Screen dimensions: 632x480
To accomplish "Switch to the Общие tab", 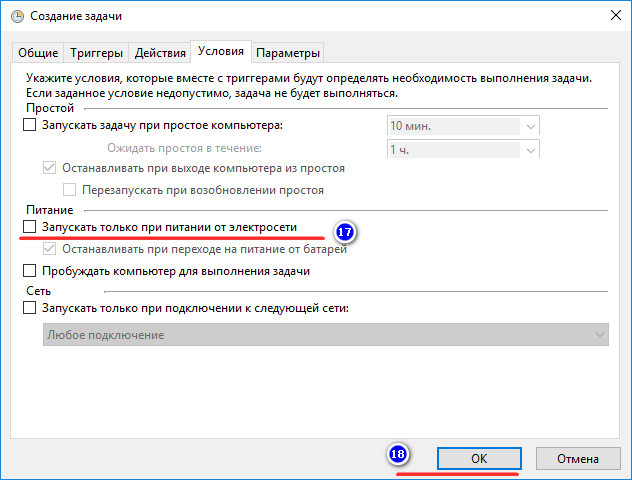I will click(39, 53).
